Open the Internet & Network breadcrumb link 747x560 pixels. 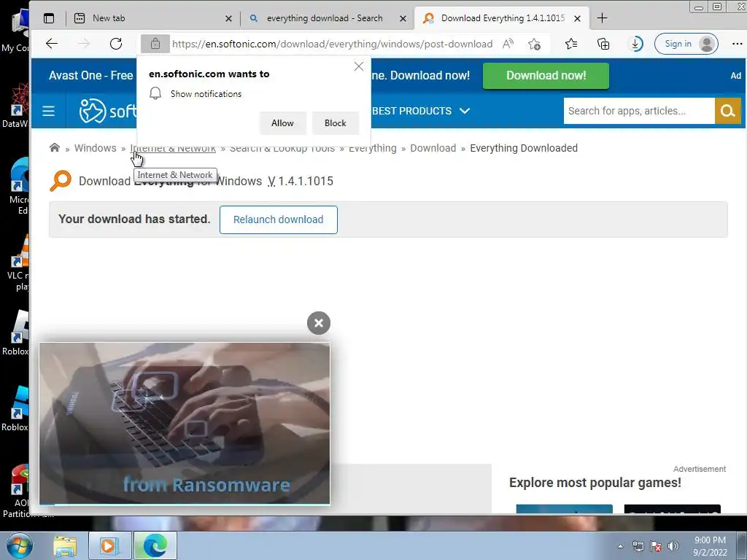click(x=173, y=148)
